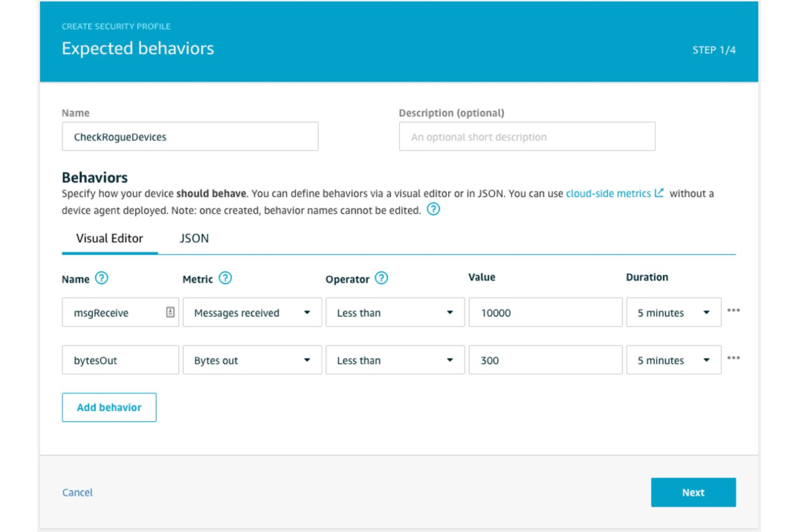Open Bytes out metric dropdown
This screenshot has height=532, width=798.
252,360
